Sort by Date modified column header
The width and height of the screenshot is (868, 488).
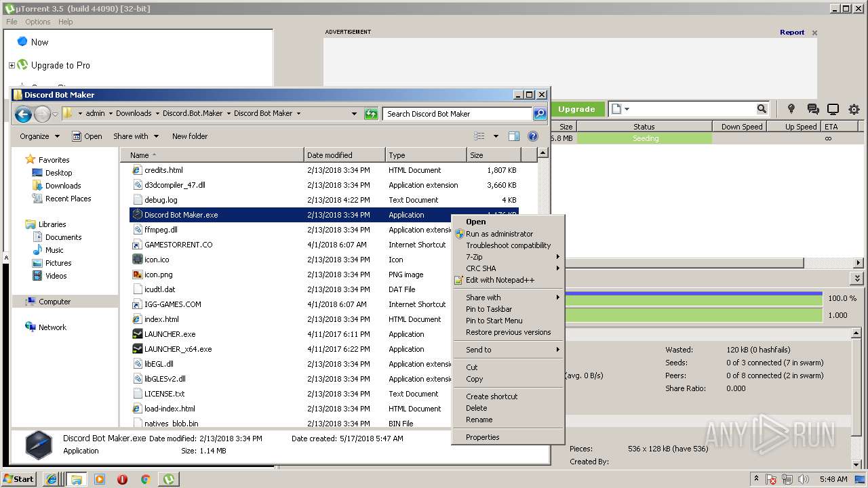click(344, 155)
